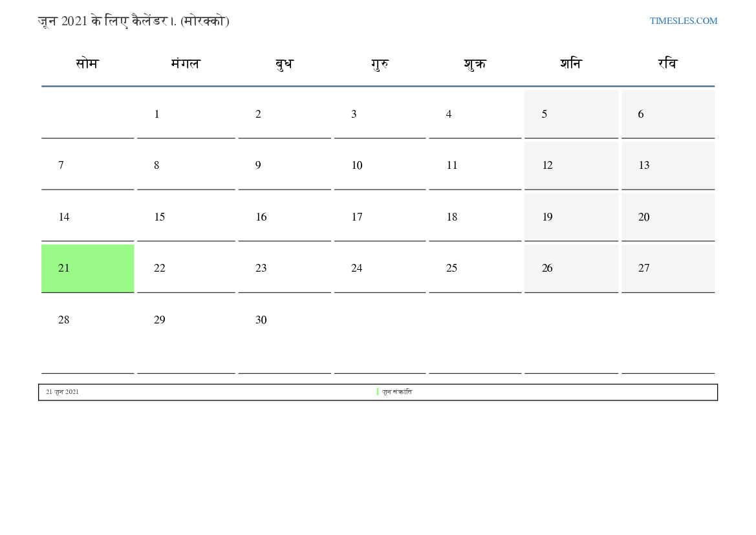Click Sunday date 6
Image resolution: width=756 pixels, height=535 pixels.
668,115
